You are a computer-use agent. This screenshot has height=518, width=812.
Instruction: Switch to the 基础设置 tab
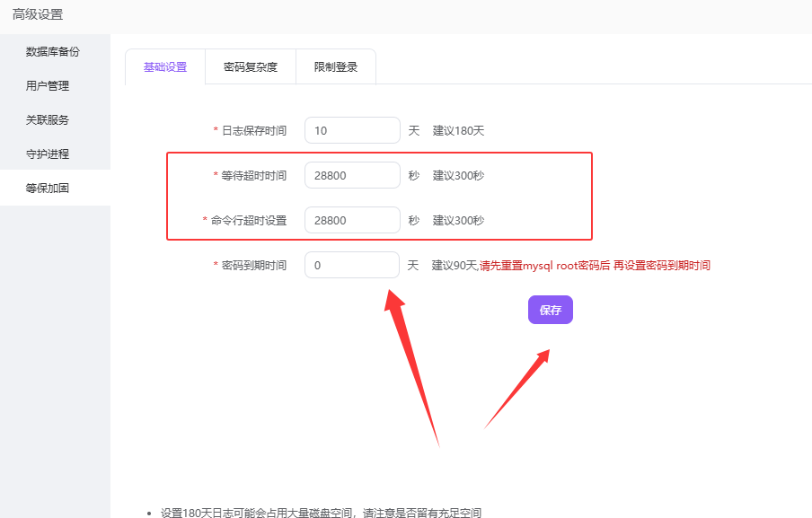pos(165,67)
